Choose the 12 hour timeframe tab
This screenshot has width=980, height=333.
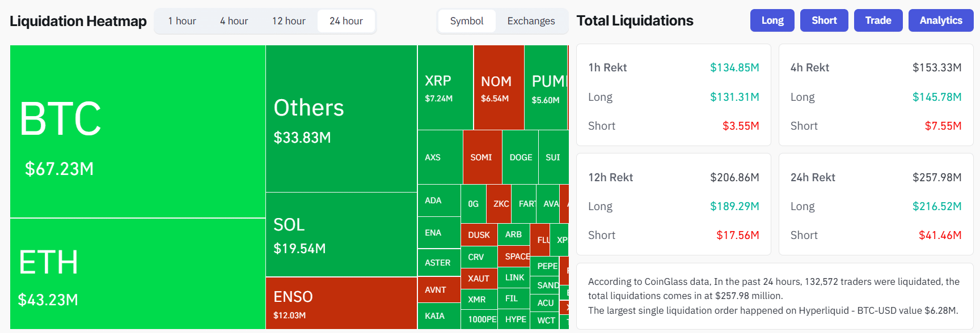289,21
